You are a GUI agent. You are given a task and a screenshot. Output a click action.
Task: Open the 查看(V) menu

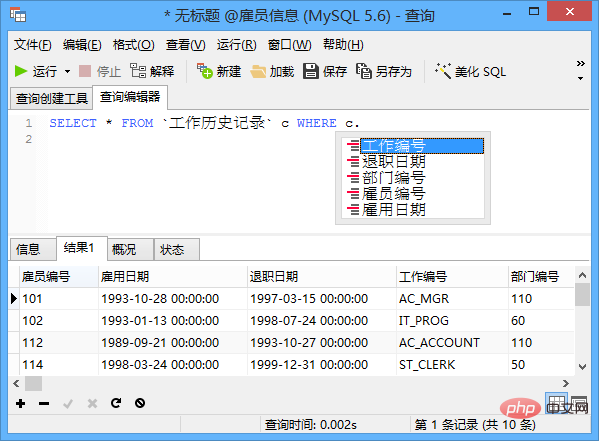(185, 45)
